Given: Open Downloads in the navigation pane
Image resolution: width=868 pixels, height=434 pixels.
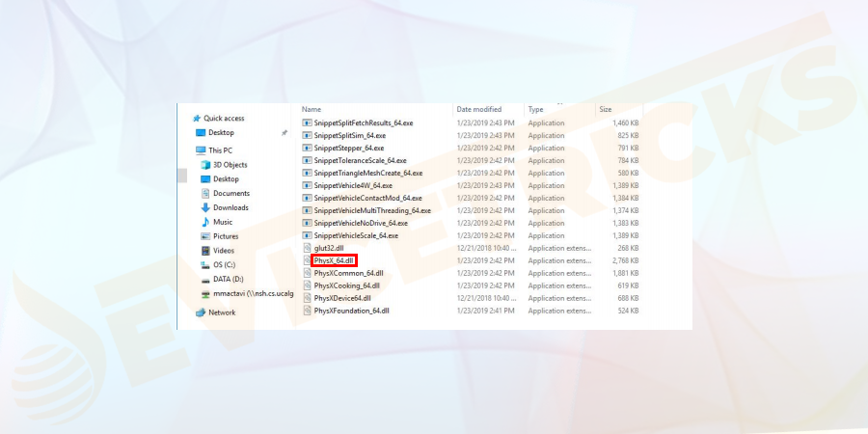Looking at the screenshot, I should (231, 207).
